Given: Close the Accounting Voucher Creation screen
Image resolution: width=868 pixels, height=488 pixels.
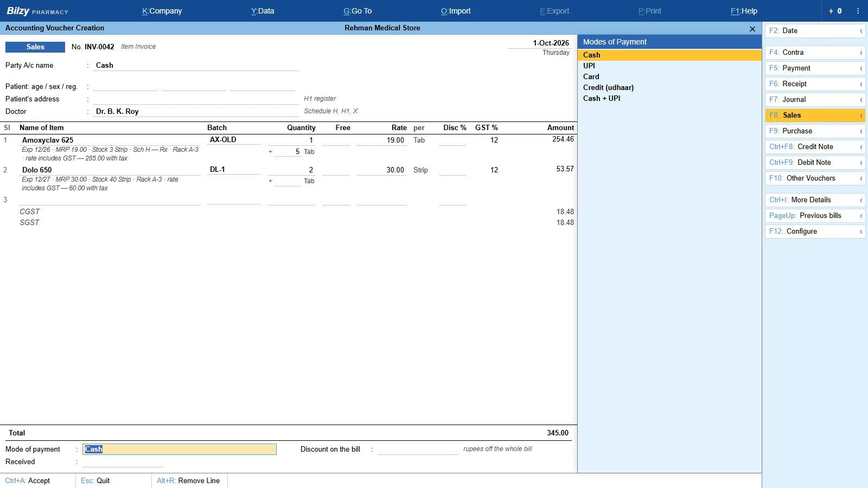Looking at the screenshot, I should click(x=752, y=29).
